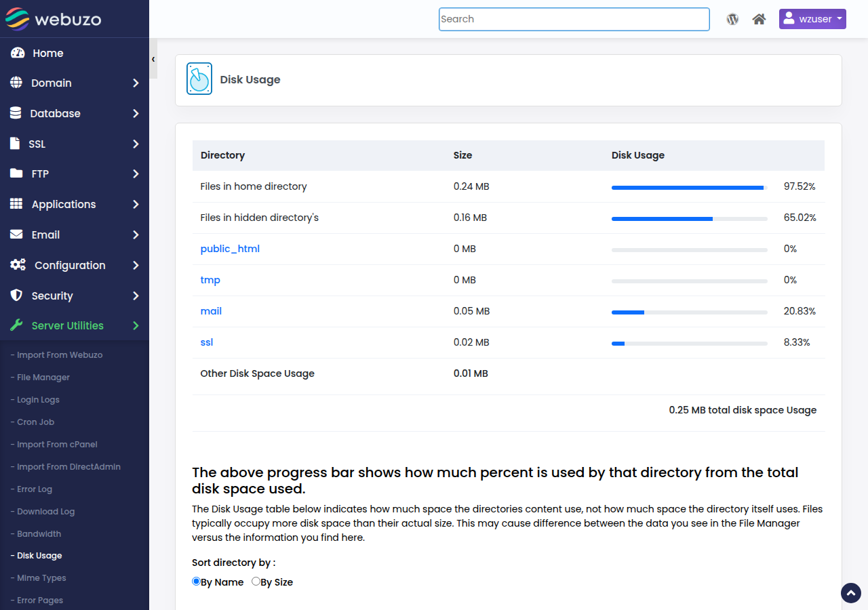The width and height of the screenshot is (868, 610).
Task: Expand the Domain menu chevron
Action: (136, 83)
